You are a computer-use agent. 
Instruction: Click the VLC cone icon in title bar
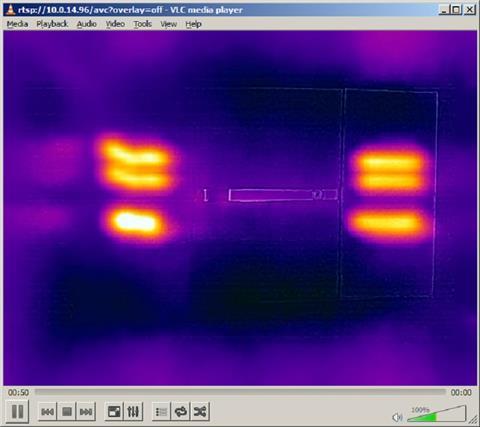coord(11,10)
